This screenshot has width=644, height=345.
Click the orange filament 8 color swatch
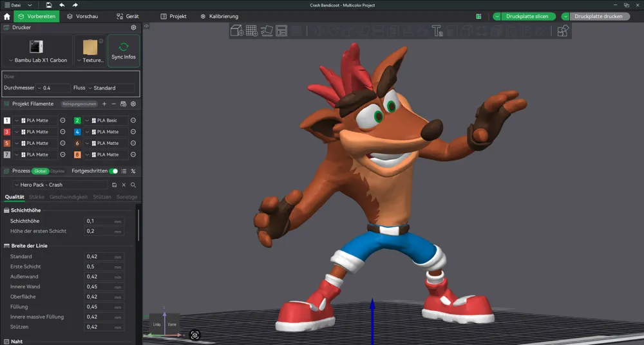click(x=77, y=154)
